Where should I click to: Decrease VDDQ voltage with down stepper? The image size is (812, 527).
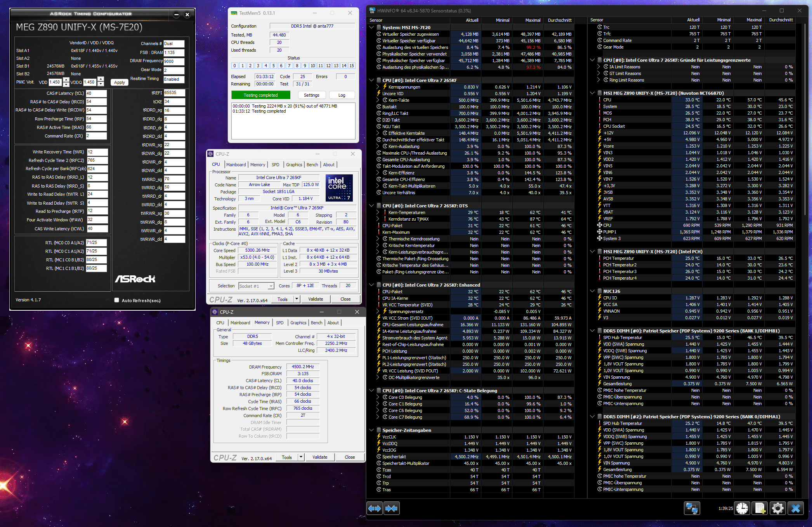point(101,84)
